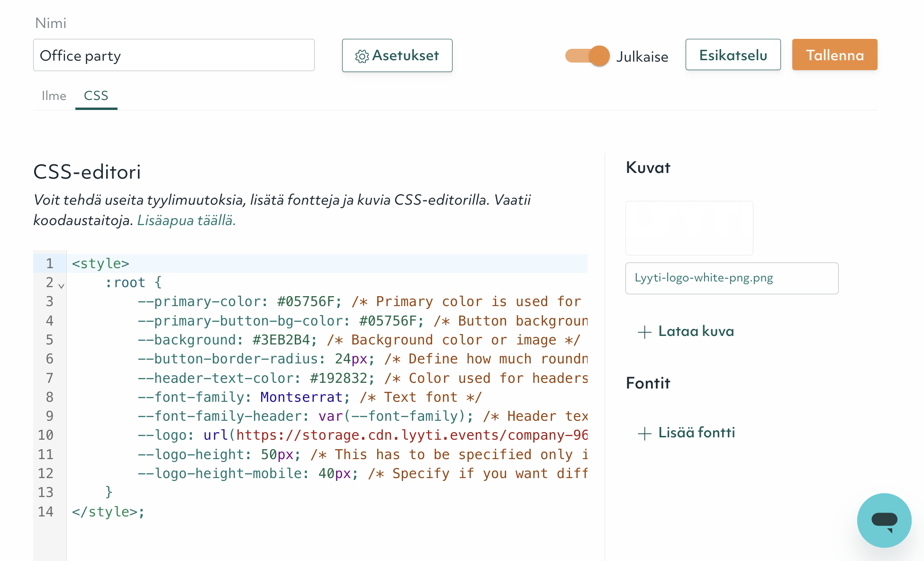This screenshot has height=561, width=924.
Task: Switch to the Ilme tab
Action: [54, 96]
